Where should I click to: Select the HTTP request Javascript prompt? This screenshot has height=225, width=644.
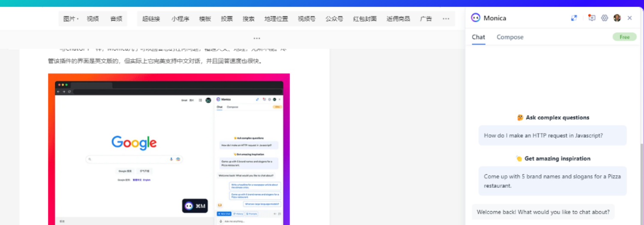coord(553,135)
